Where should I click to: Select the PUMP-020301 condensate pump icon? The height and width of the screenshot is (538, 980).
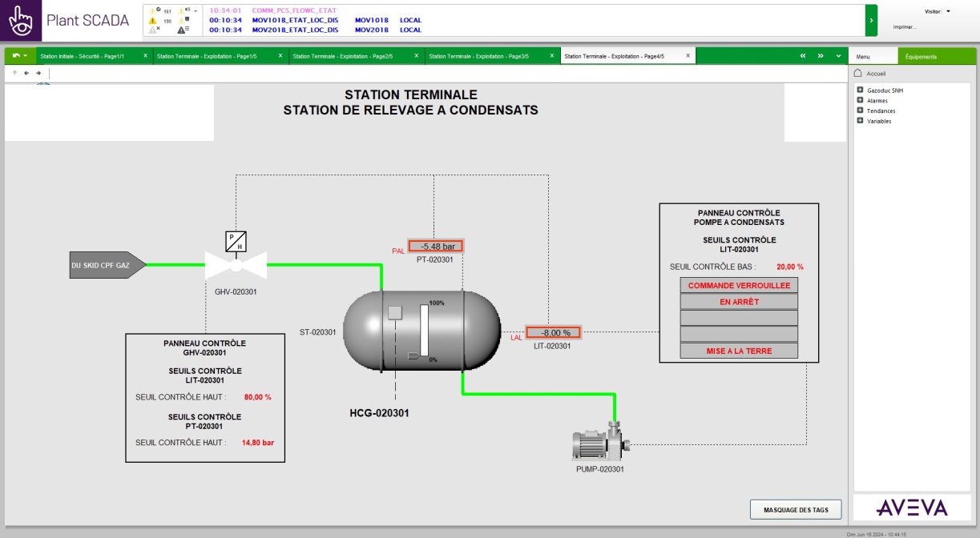coord(599,443)
